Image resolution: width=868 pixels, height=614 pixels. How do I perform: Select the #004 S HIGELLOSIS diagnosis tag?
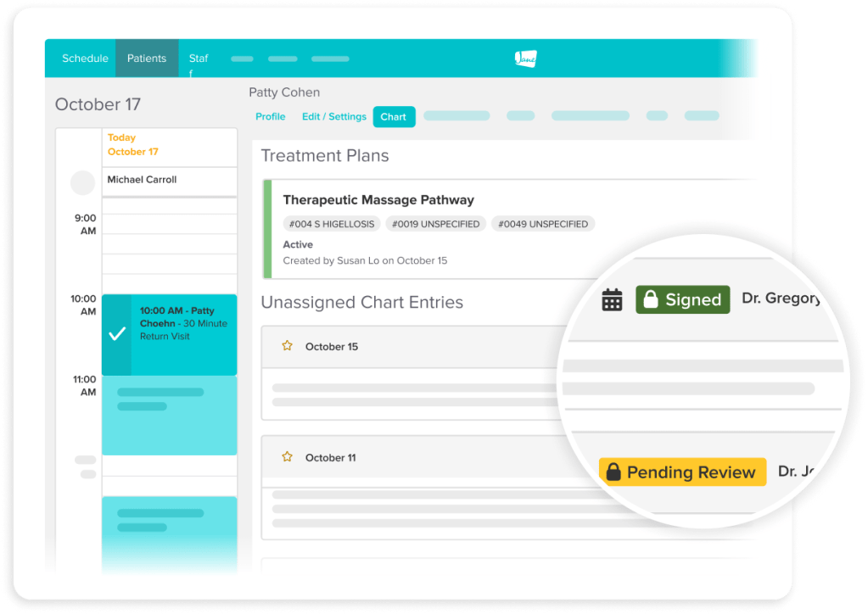coord(331,224)
